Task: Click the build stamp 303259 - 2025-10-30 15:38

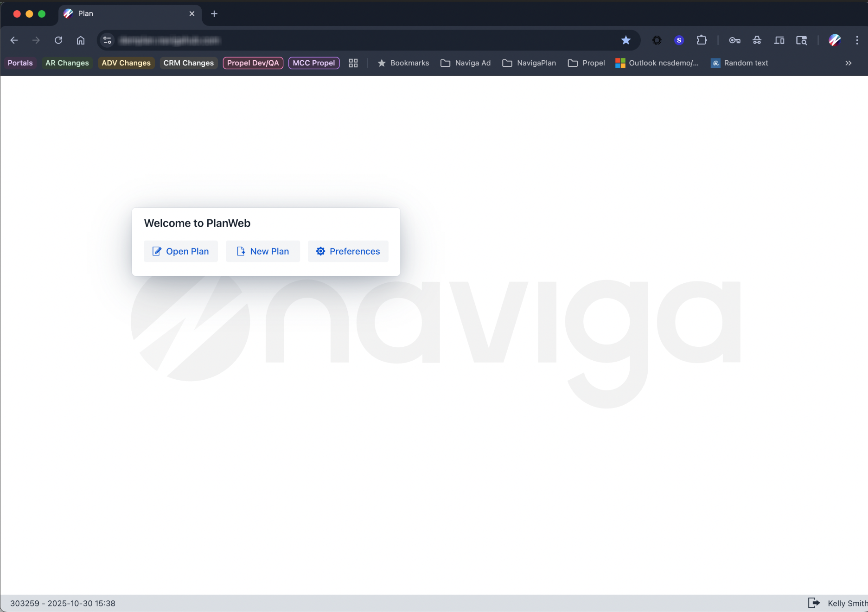Action: 63,603
